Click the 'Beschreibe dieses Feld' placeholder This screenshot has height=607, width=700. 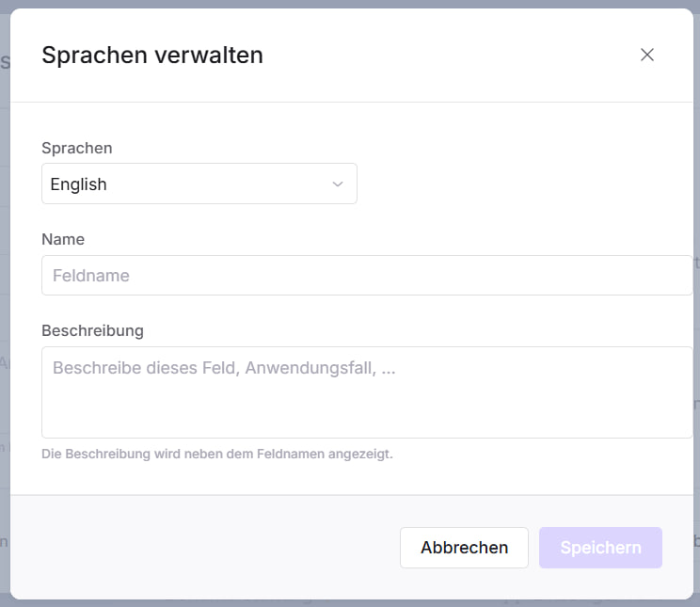tap(224, 368)
